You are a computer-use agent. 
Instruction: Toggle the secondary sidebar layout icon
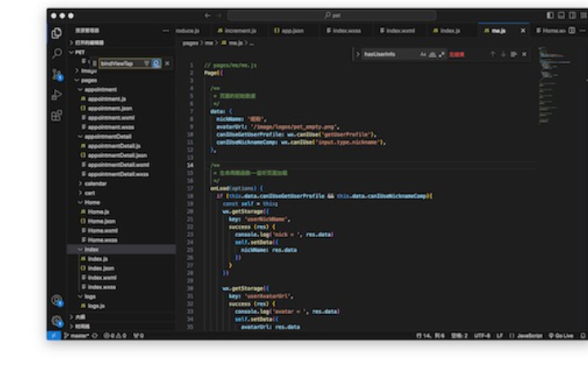click(572, 16)
